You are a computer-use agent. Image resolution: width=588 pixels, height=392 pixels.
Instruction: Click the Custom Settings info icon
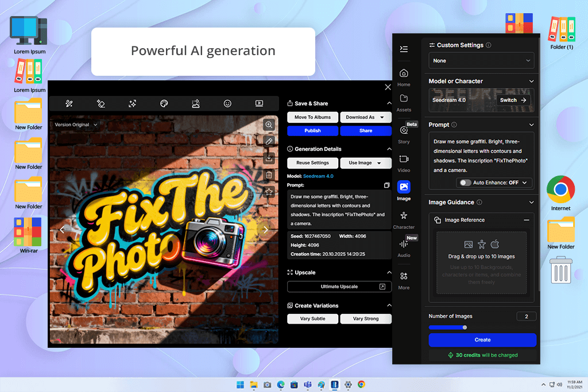pyautogui.click(x=489, y=45)
